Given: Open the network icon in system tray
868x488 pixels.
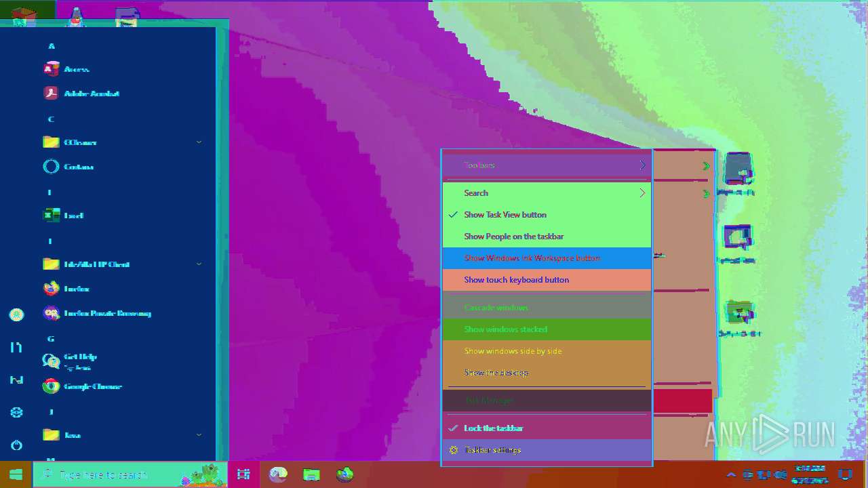Looking at the screenshot, I should (x=764, y=474).
